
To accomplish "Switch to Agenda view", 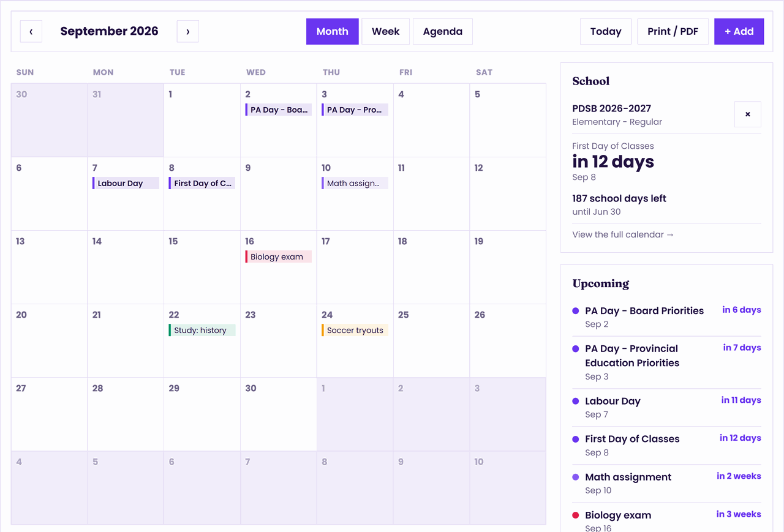I will pyautogui.click(x=443, y=31).
